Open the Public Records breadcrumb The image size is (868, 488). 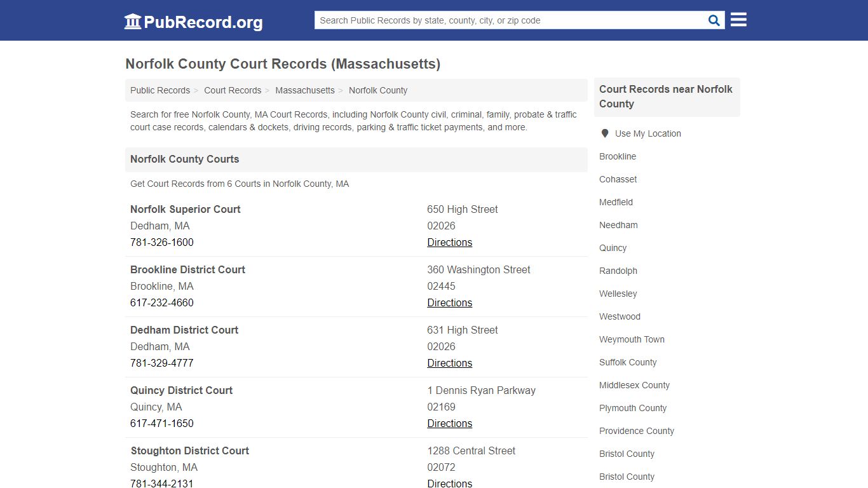(160, 90)
